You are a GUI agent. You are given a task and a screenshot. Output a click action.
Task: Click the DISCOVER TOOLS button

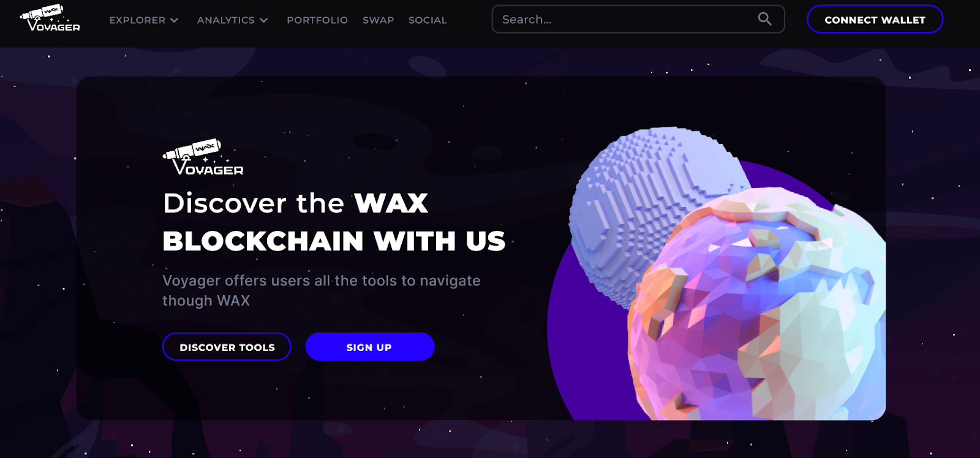pyautogui.click(x=227, y=347)
